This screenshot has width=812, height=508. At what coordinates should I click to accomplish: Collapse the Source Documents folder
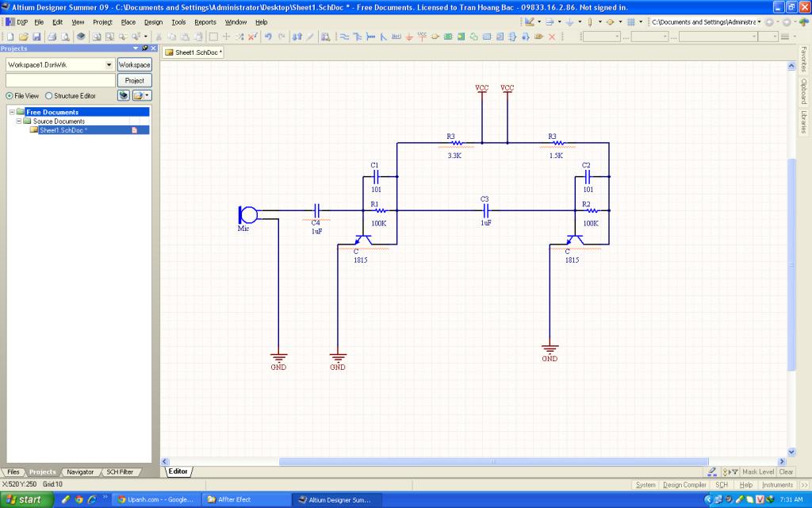18,121
